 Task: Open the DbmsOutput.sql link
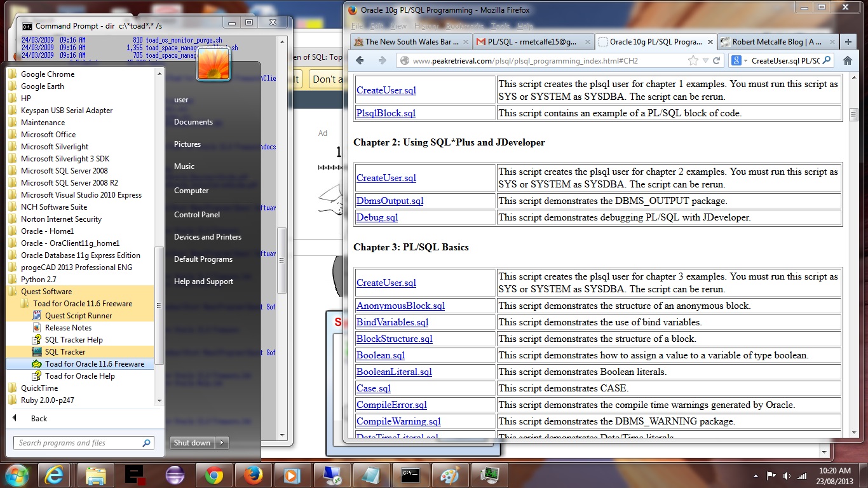point(390,201)
